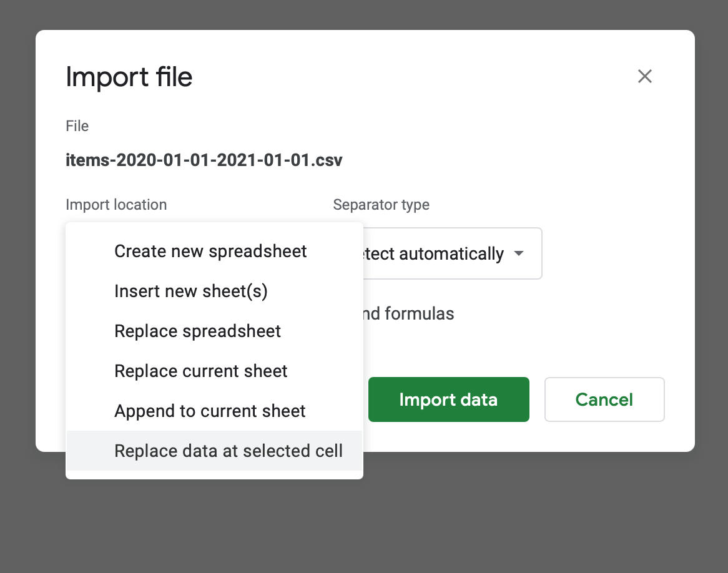Click the Import location label

click(116, 204)
